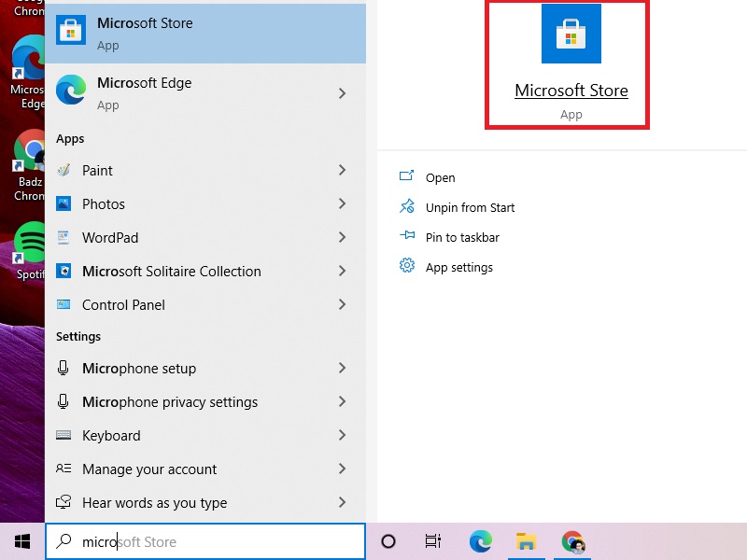
Task: Expand options for Microsoft Solitaire Collection
Action: point(342,271)
